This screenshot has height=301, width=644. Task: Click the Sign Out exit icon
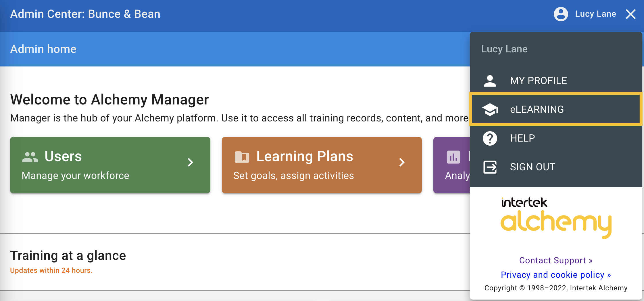(490, 167)
